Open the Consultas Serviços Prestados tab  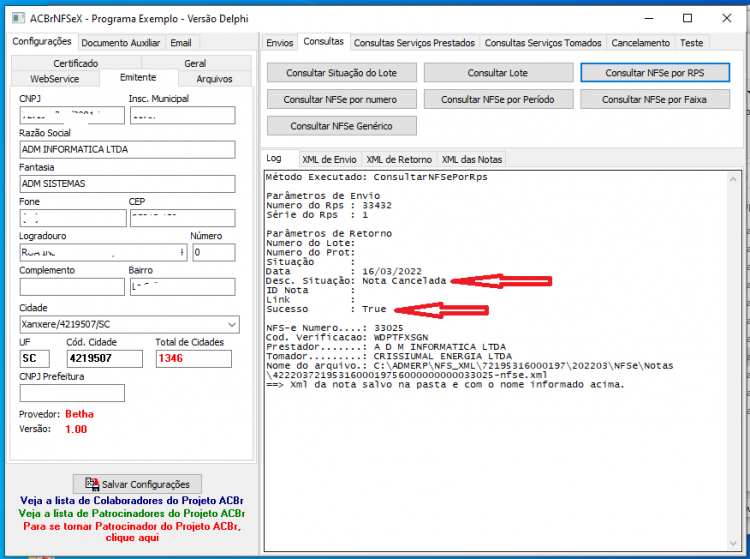414,43
